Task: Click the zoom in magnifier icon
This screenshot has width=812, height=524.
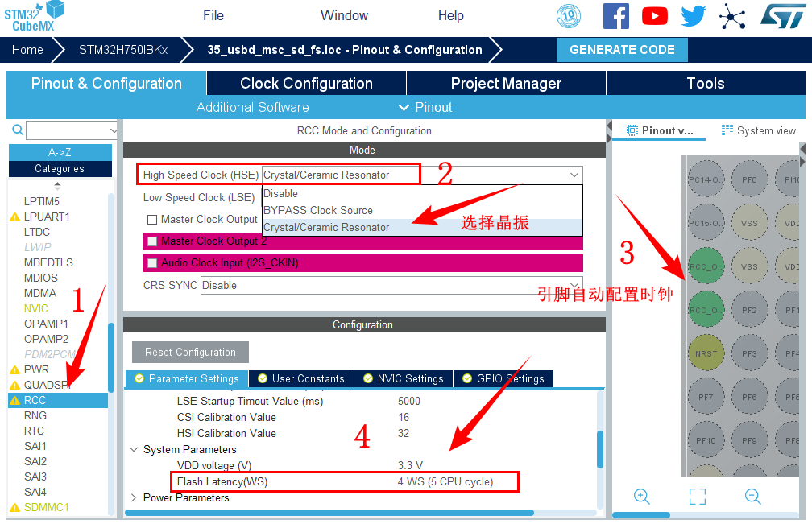Action: click(x=642, y=497)
